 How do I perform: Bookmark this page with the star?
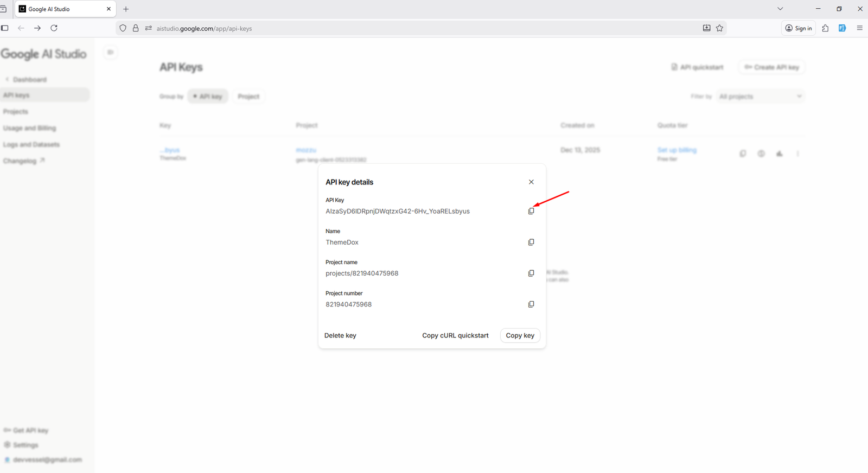[x=719, y=28]
